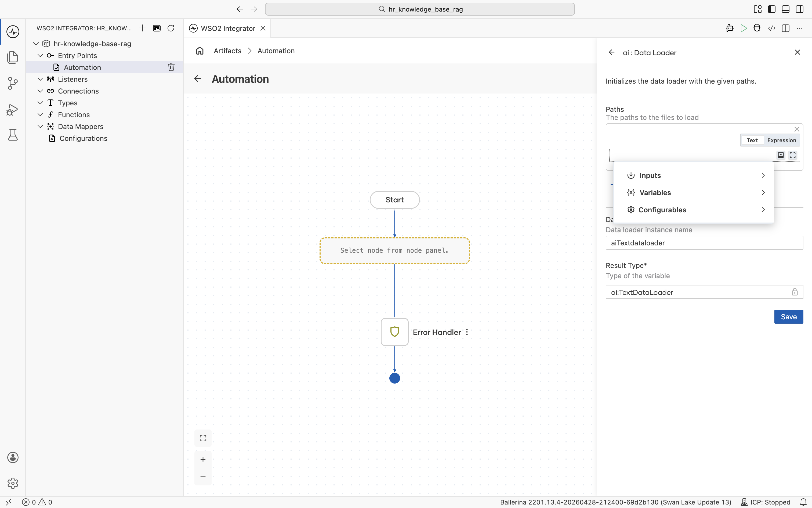Screen dimensions: 812x508
Task: Zoom out of the diagram
Action: 203,477
